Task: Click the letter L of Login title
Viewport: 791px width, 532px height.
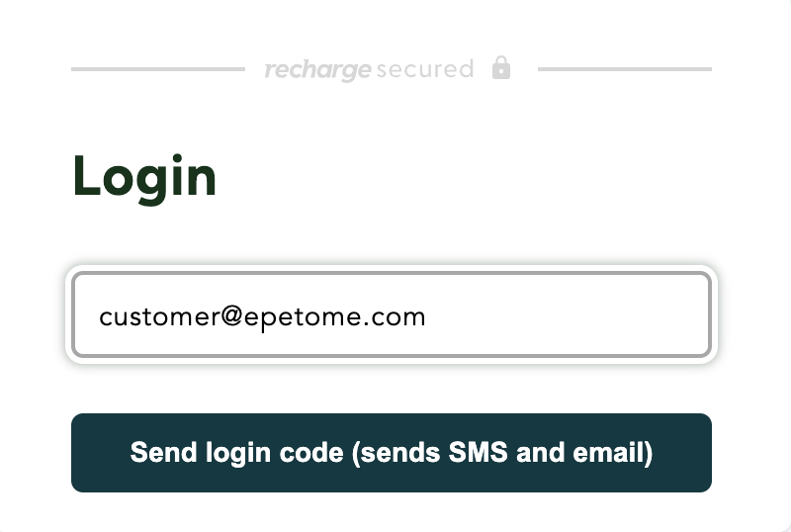Action: [88, 176]
